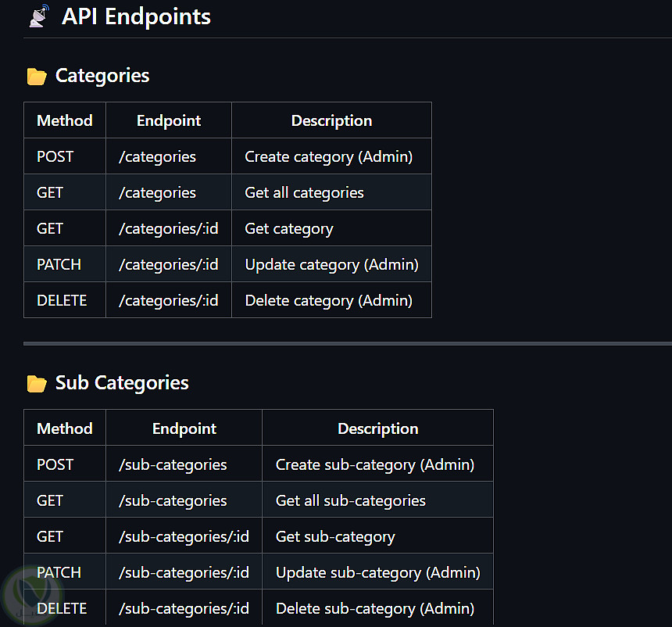Viewport: 672px width, 627px height.
Task: Click the API Endpoints heading
Action: pyautogui.click(x=136, y=16)
